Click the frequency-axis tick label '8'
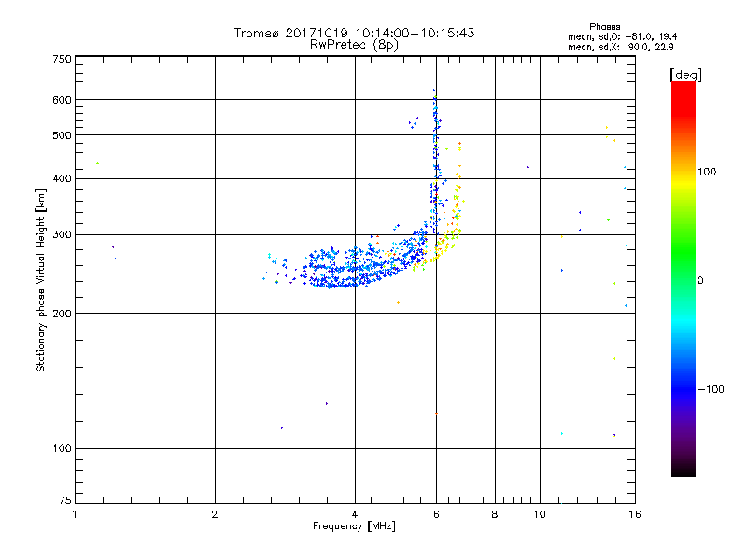 pos(495,514)
